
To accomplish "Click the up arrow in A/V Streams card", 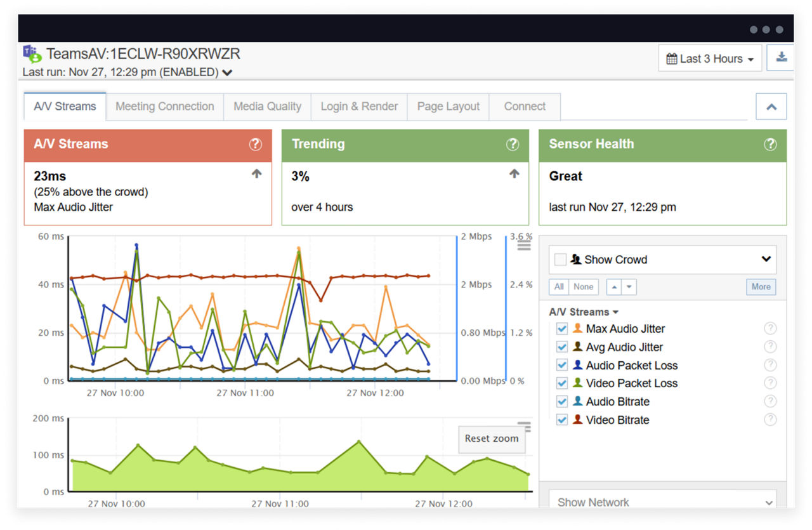I will 256,173.
